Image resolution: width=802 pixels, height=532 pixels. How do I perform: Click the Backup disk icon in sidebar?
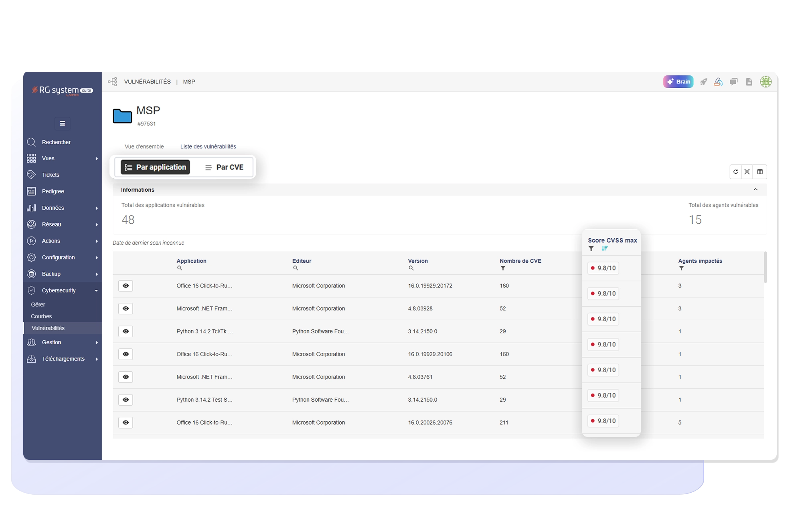pos(31,274)
